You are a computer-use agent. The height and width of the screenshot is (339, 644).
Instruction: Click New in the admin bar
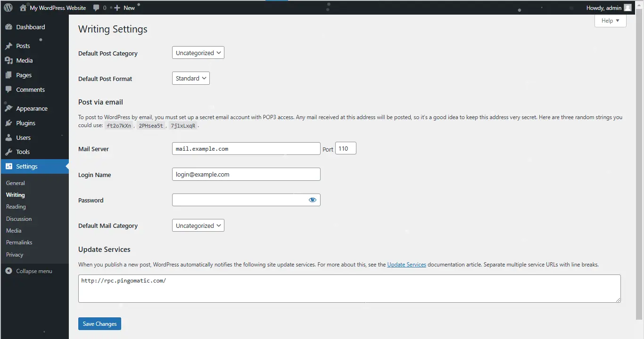[129, 8]
